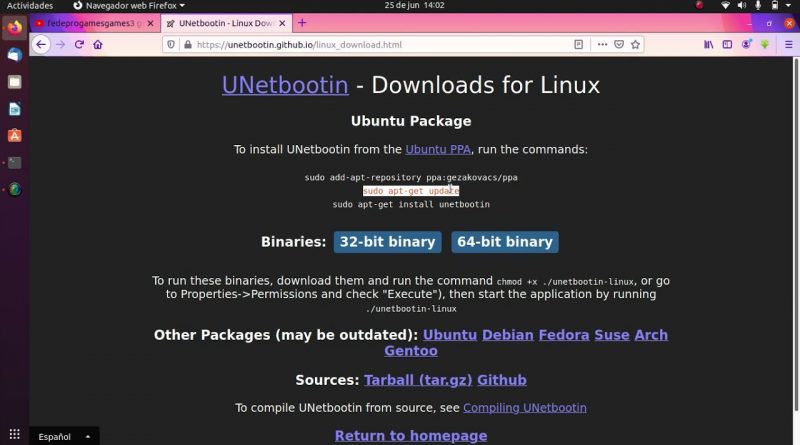The height and width of the screenshot is (445, 800).
Task: Close the UNetbootin tab
Action: (x=282, y=23)
